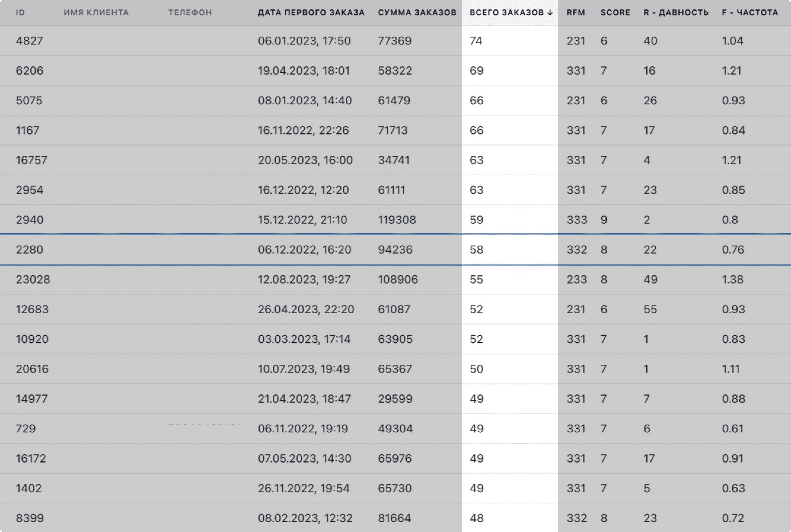Sort by СУММА ЗАКАЗОВ column header

(x=417, y=13)
